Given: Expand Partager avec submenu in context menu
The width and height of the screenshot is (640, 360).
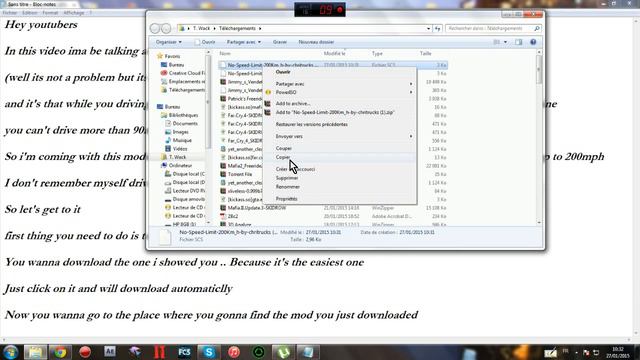Looking at the screenshot, I should [411, 84].
